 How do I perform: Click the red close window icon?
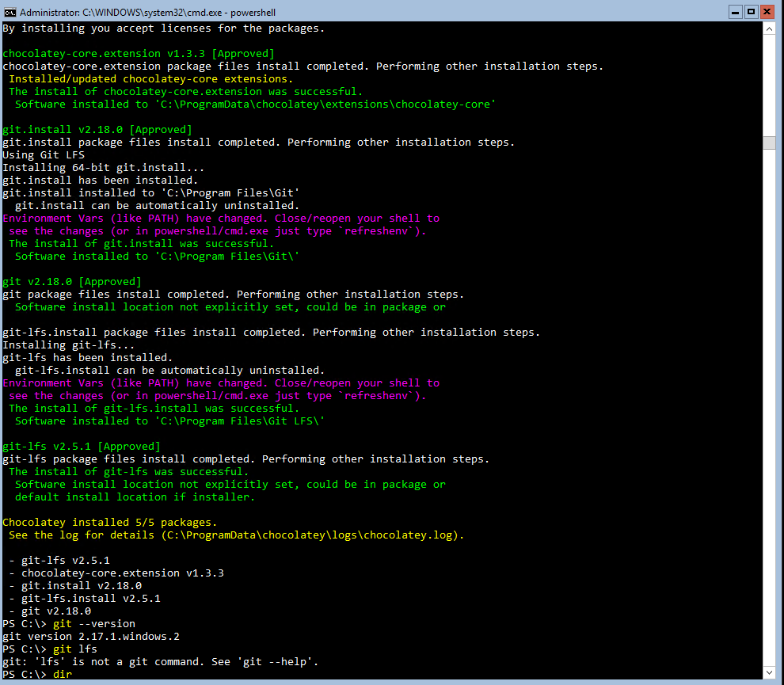(x=767, y=11)
